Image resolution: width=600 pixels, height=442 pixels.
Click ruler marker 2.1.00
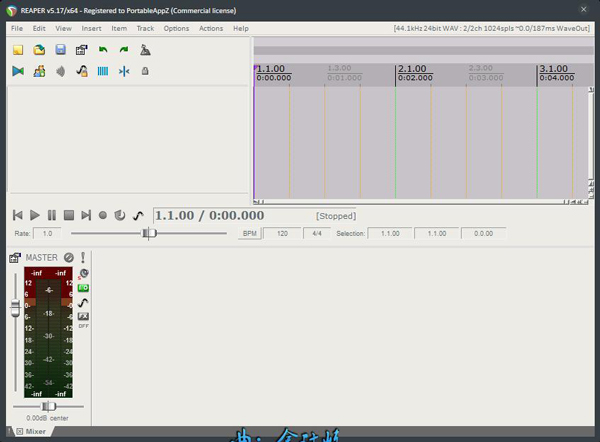[412, 69]
